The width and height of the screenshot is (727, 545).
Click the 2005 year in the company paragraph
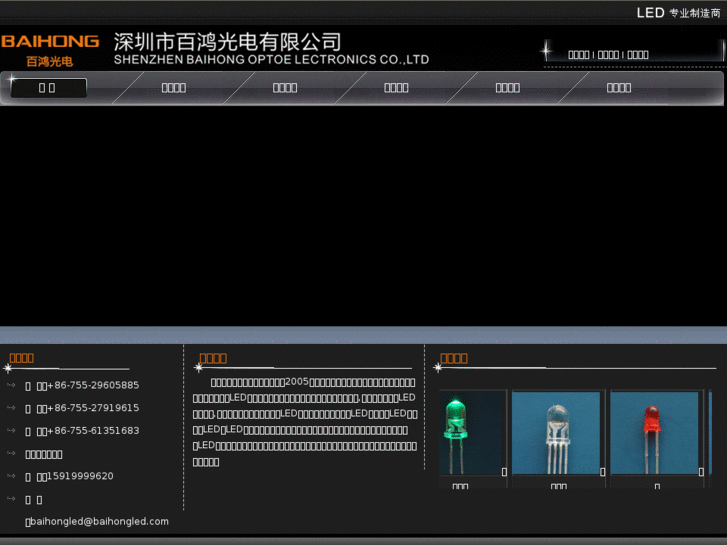(x=297, y=382)
